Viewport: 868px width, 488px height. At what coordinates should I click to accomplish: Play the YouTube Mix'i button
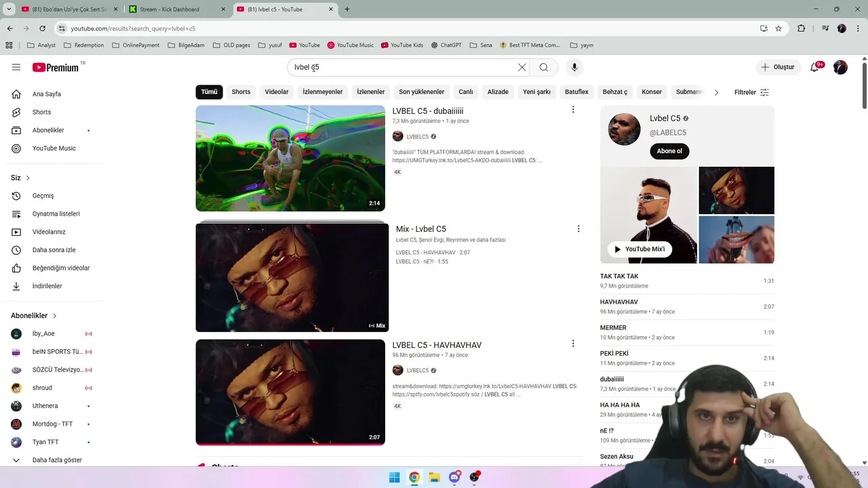[x=639, y=249]
